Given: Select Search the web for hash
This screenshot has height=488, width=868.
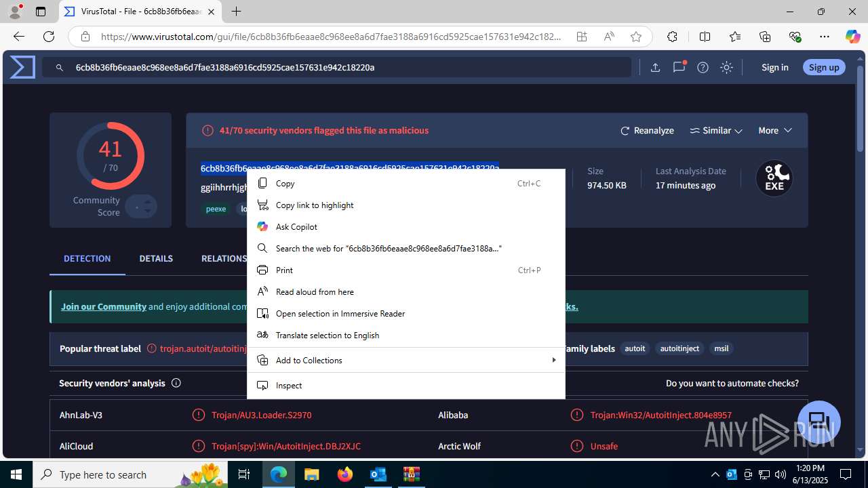Looking at the screenshot, I should pyautogui.click(x=406, y=248).
